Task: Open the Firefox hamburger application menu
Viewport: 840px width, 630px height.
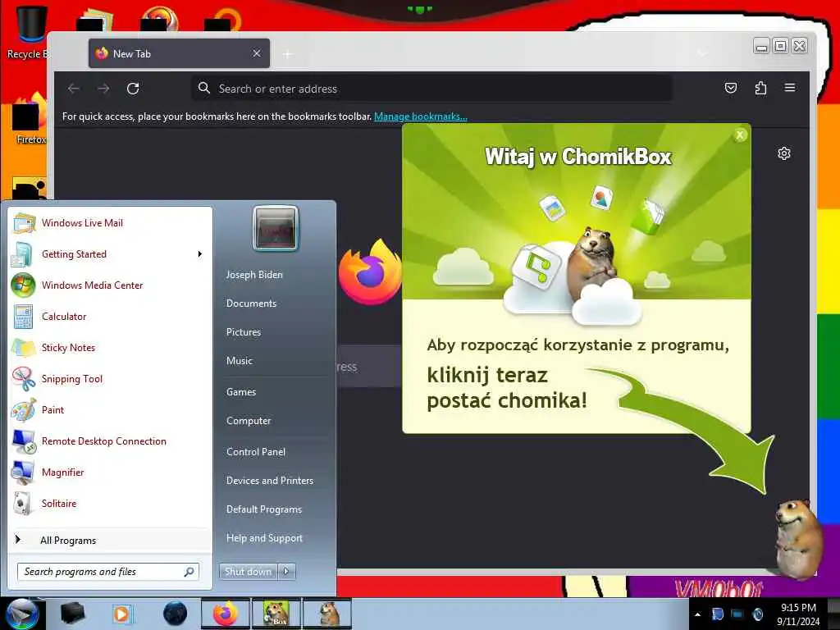Action: coord(790,88)
